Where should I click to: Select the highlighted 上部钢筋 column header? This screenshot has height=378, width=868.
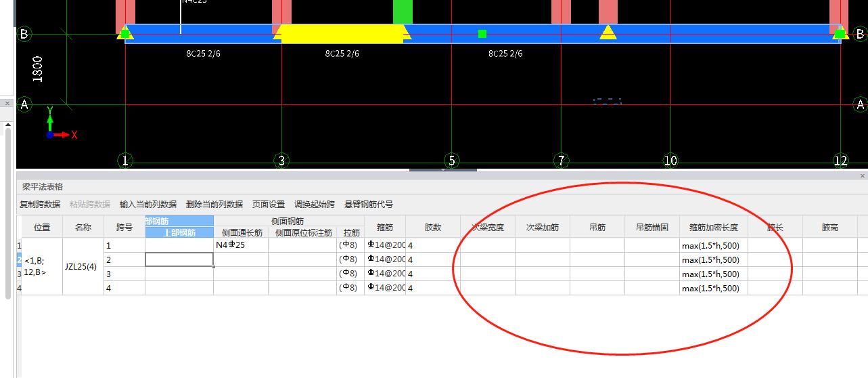point(179,232)
